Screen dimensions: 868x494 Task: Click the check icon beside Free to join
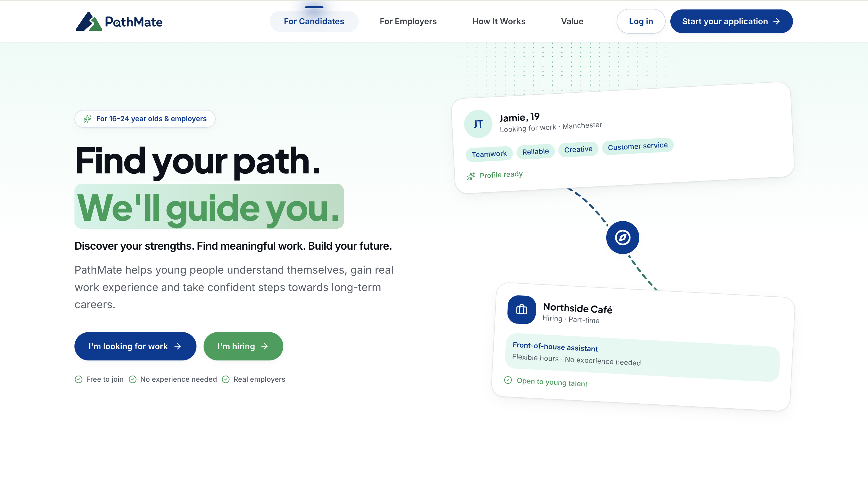[x=78, y=379]
